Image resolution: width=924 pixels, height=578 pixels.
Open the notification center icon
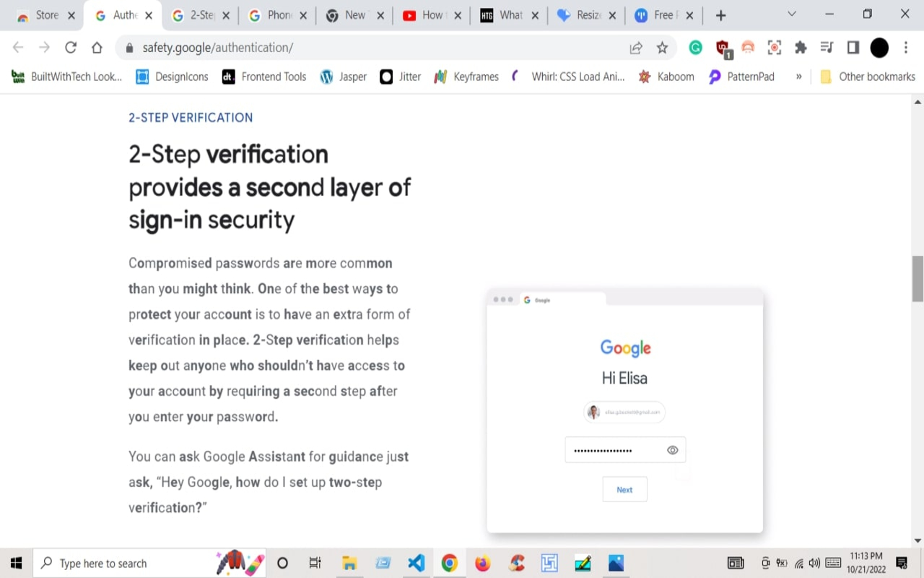pyautogui.click(x=902, y=563)
